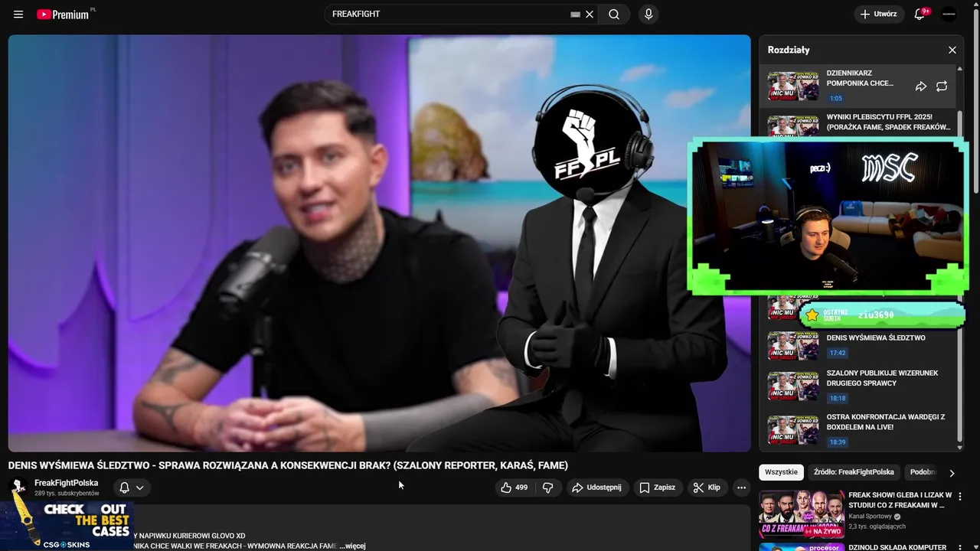The height and width of the screenshot is (551, 980).
Task: Open the account avatar menu
Action: pyautogui.click(x=949, y=15)
